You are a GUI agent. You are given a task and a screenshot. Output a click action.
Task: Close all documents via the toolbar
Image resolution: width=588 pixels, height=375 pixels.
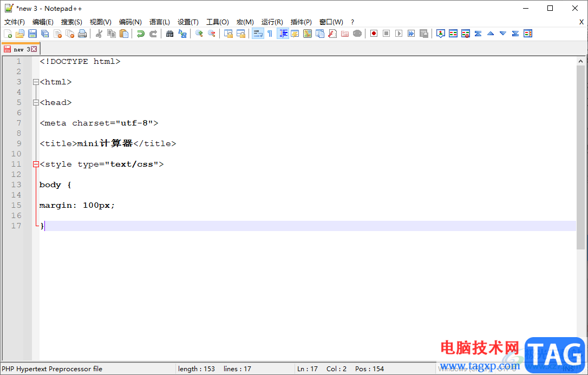(x=70, y=34)
